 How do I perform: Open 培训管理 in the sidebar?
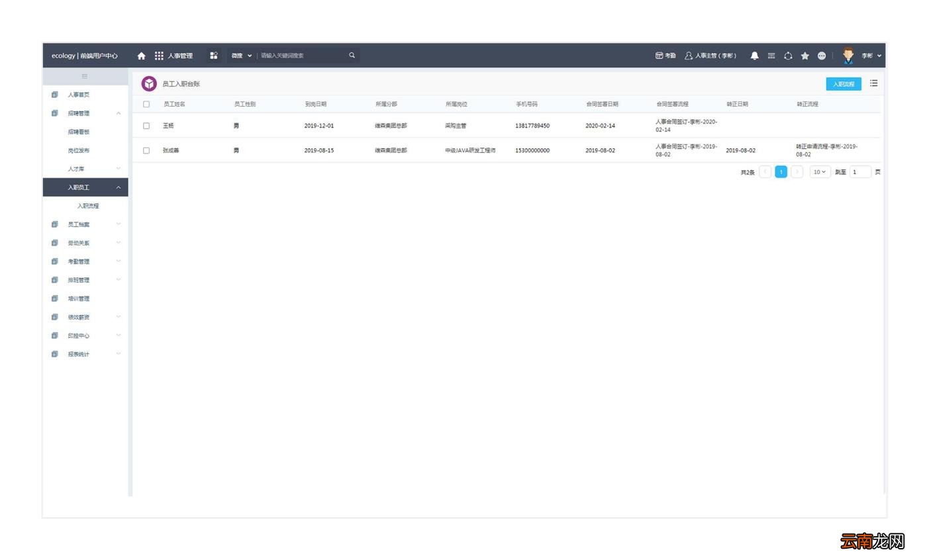[x=79, y=299]
